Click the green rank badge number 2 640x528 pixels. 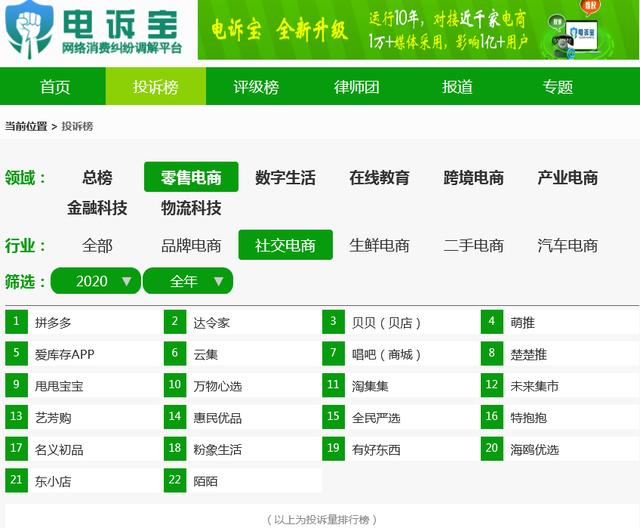click(175, 322)
